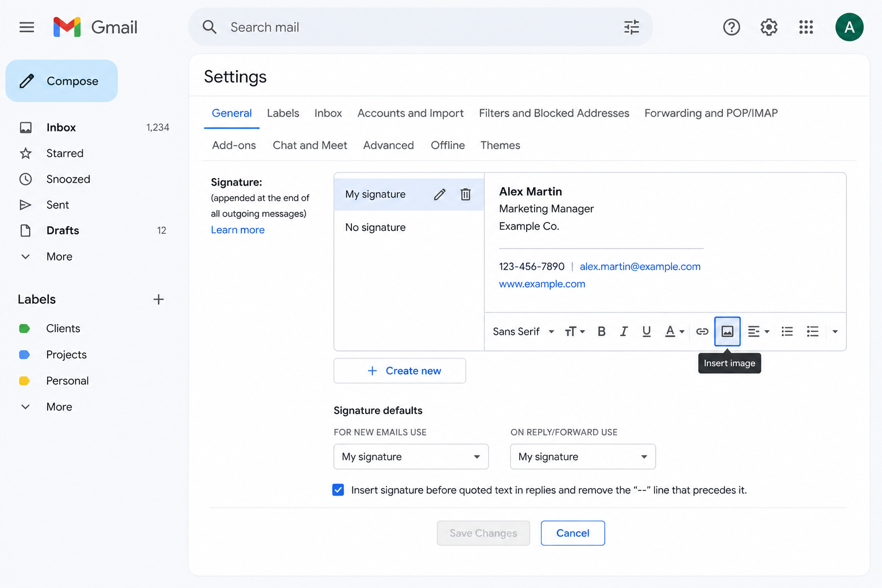Open the Google apps grid
The height and width of the screenshot is (588, 882).
coord(806,27)
